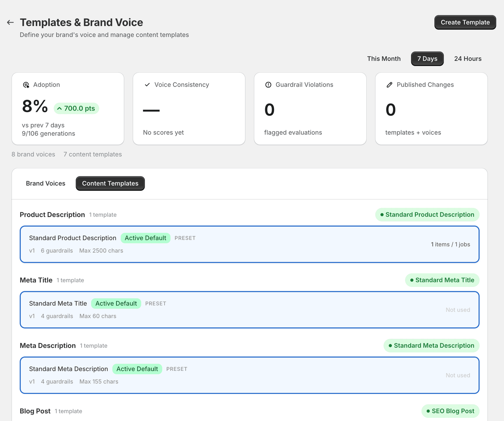Open the Content Templates tab
This screenshot has width=504, height=421.
[x=110, y=183]
